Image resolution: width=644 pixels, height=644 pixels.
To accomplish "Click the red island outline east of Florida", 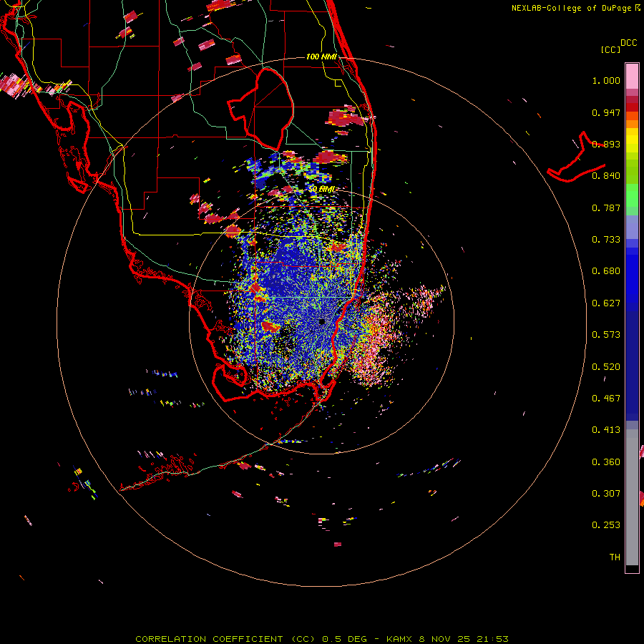I will [x=576, y=158].
